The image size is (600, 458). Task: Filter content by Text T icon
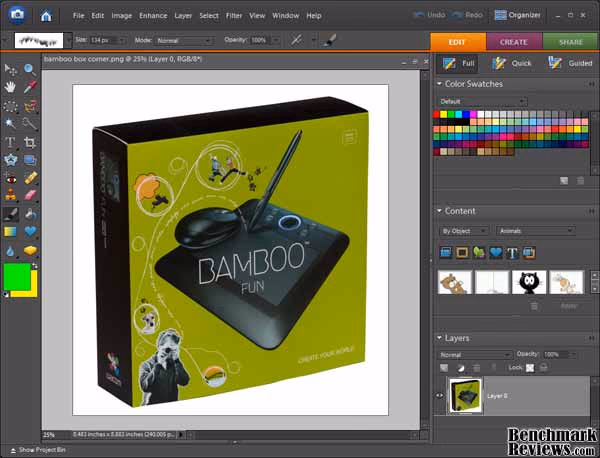click(x=512, y=253)
